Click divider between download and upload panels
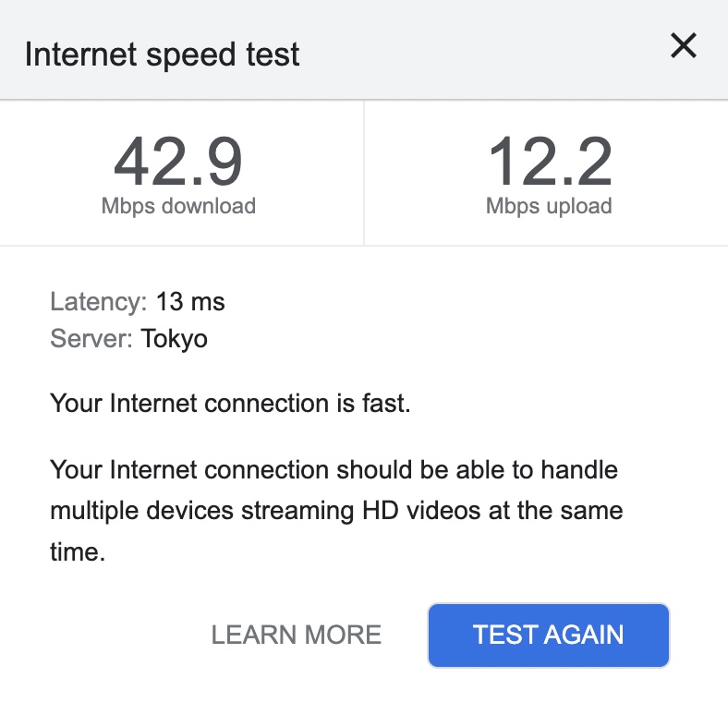Image resolution: width=728 pixels, height=702 pixels. (364, 173)
